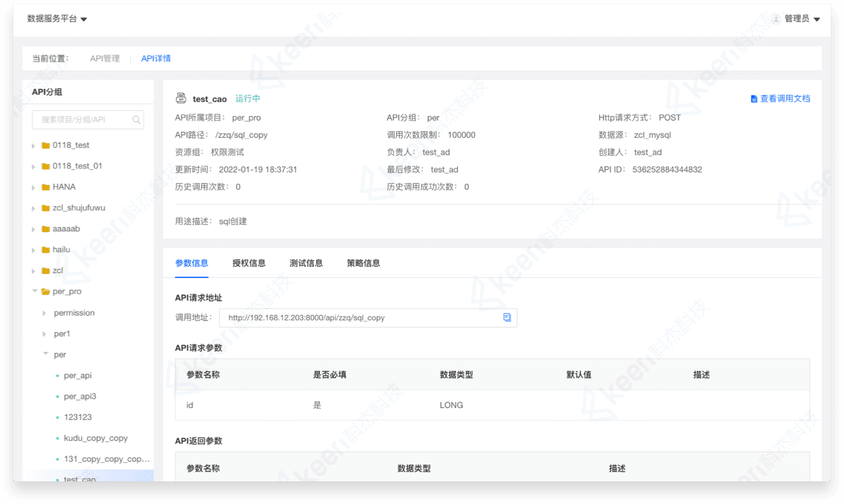The image size is (844, 504).
Task: Click the hailu folder icon
Action: pos(46,250)
